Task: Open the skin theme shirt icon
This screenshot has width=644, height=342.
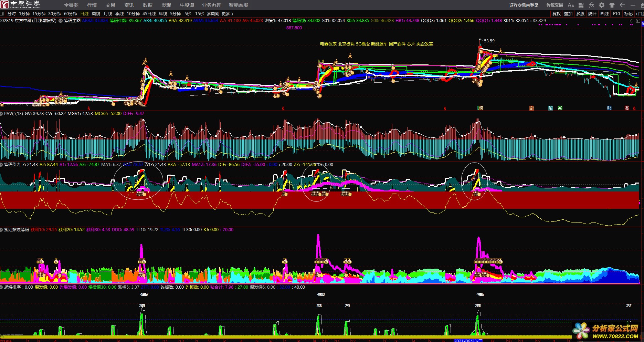Action: (612, 5)
